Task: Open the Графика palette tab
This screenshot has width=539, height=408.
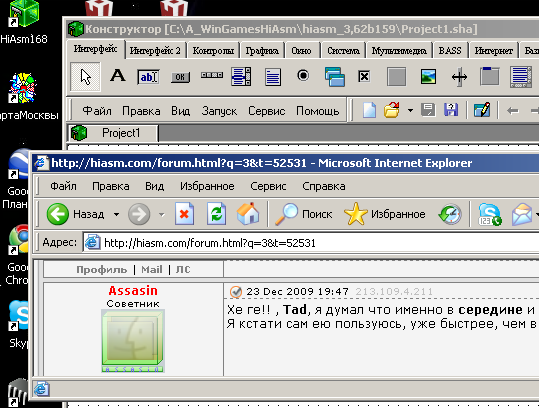Action: pyautogui.click(x=262, y=51)
